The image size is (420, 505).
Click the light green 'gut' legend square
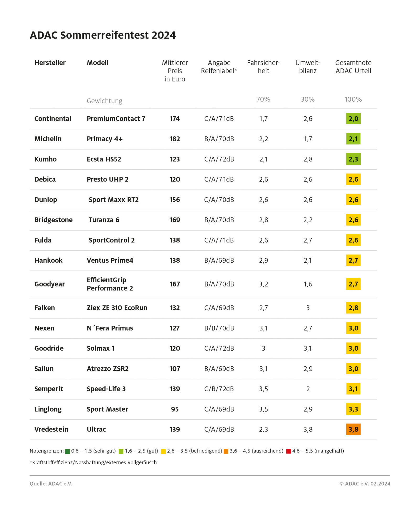(x=121, y=451)
